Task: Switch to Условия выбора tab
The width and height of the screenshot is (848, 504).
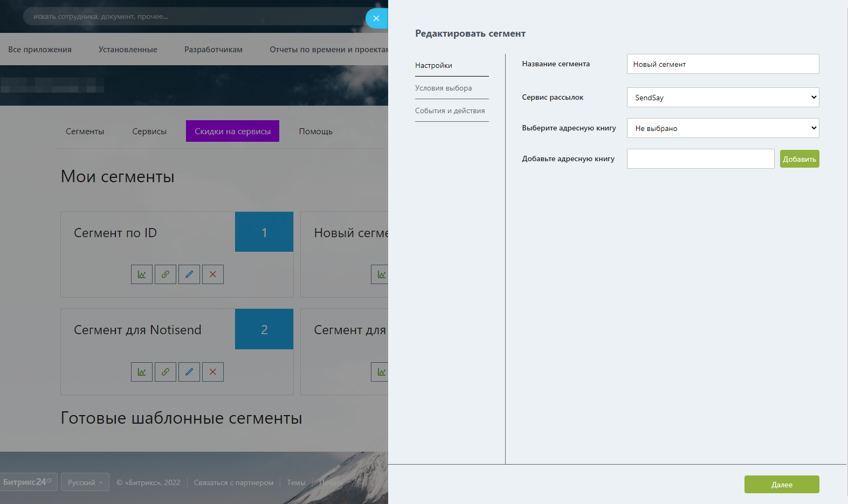Action: pyautogui.click(x=443, y=88)
